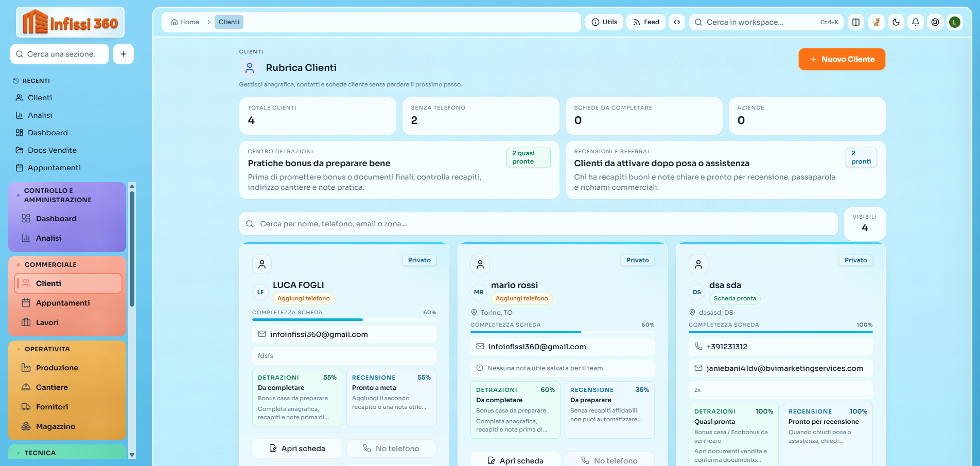Collapse the Commerciale sidebar section
This screenshot has height=466, width=980.
coord(50,264)
